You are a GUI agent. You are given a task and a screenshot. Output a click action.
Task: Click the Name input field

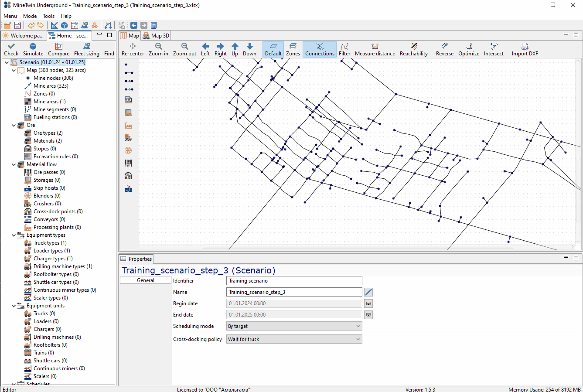pyautogui.click(x=294, y=292)
